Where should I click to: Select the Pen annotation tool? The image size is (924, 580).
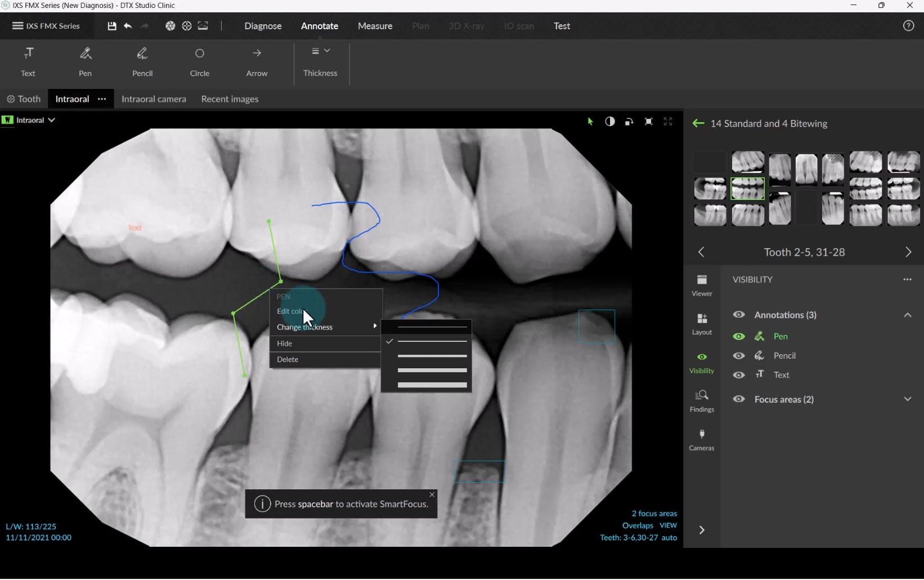(x=86, y=61)
